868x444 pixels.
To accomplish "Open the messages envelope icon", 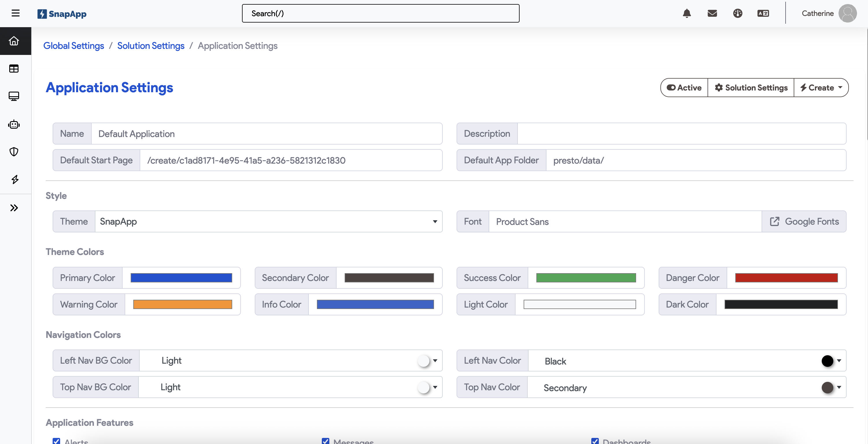I will (712, 14).
